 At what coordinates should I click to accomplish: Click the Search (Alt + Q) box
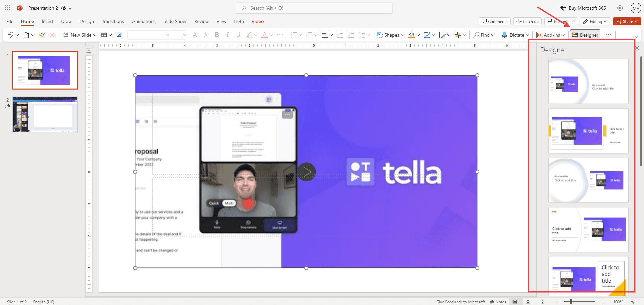(314, 8)
